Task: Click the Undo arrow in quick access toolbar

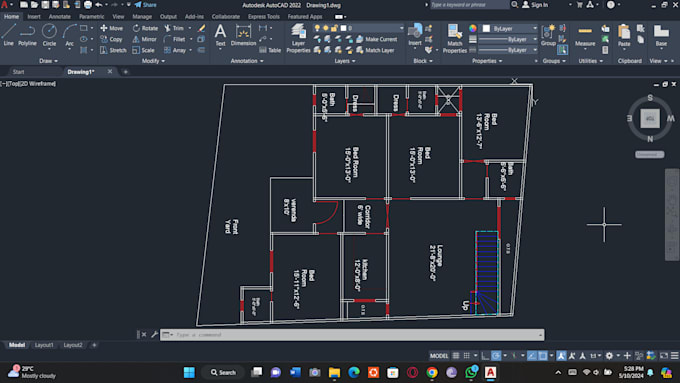Action: [99, 5]
